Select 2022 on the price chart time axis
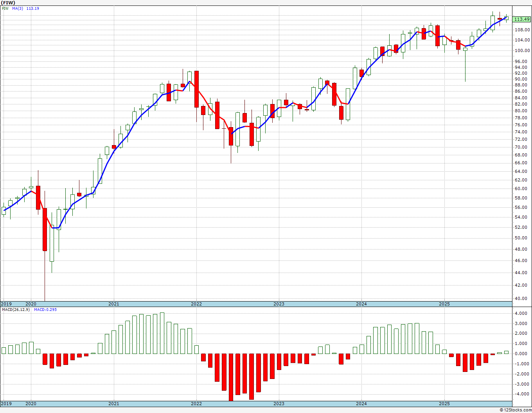 tap(196, 304)
